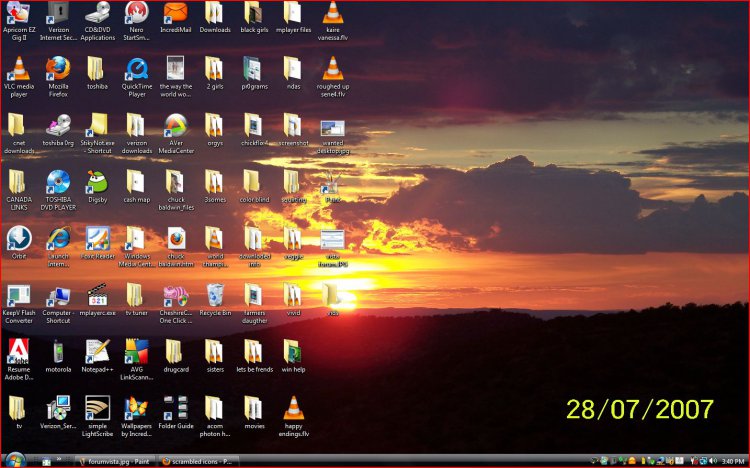
Task: Select the Verizon_Ser... installer icon
Action: pos(58,412)
